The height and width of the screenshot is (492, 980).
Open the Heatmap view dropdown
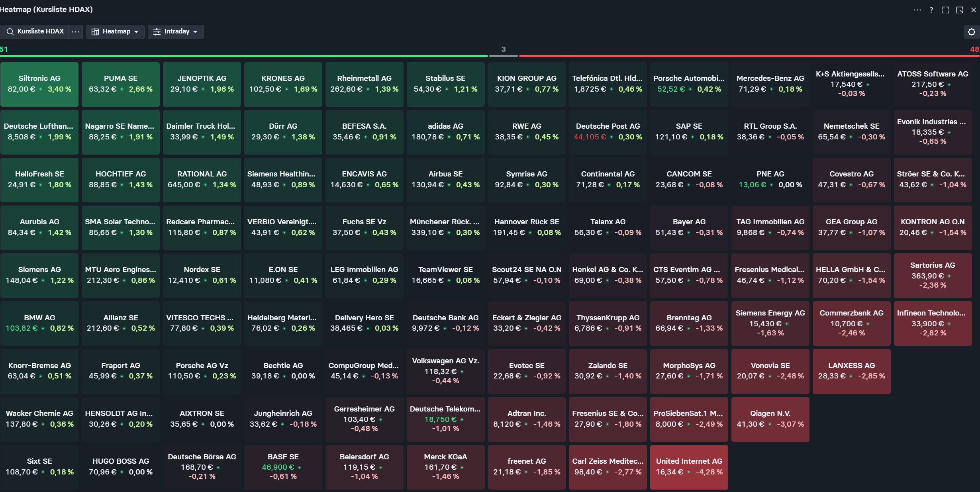click(116, 31)
